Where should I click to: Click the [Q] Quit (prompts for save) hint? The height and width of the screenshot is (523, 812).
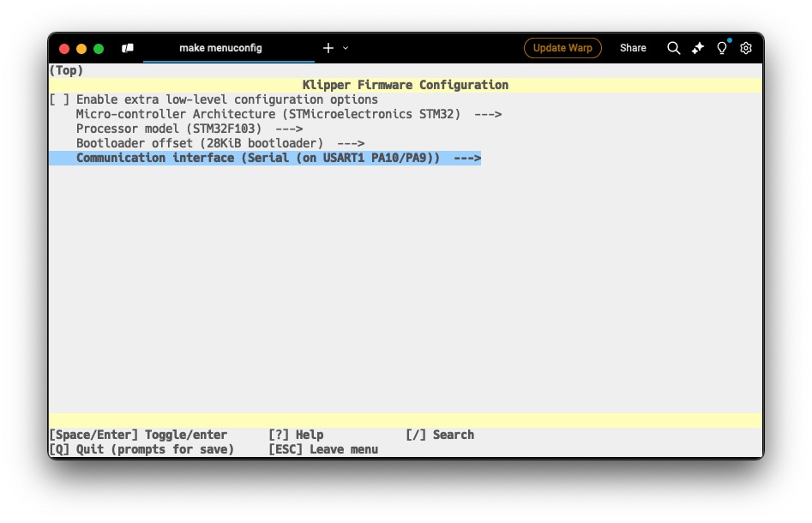[141, 449]
